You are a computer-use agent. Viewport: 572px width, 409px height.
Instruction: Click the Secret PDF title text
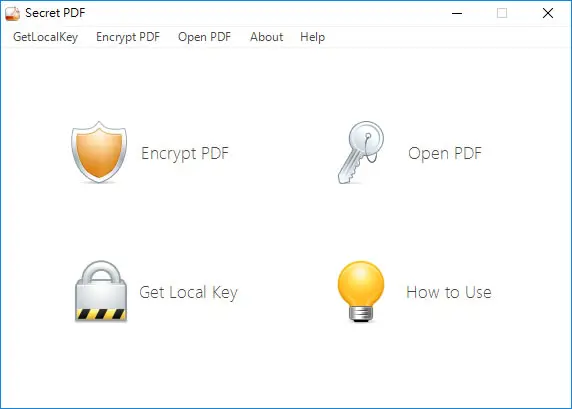55,13
